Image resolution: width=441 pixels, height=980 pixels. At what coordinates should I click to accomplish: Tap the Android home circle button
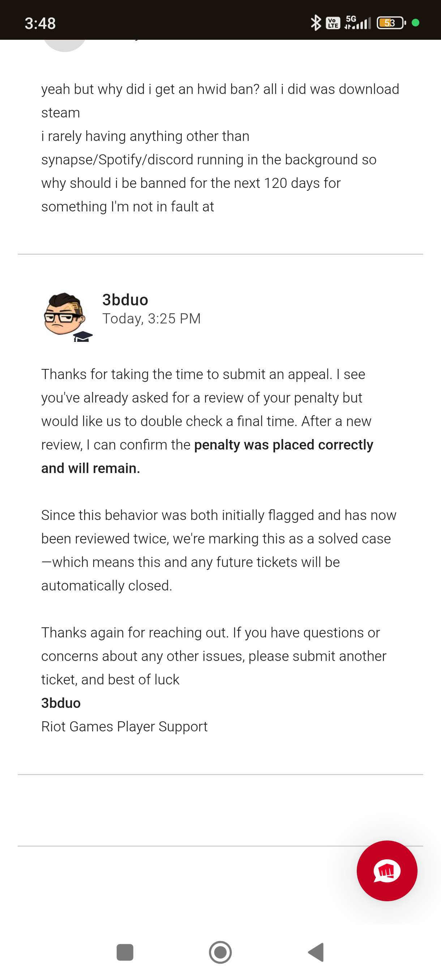click(x=220, y=952)
